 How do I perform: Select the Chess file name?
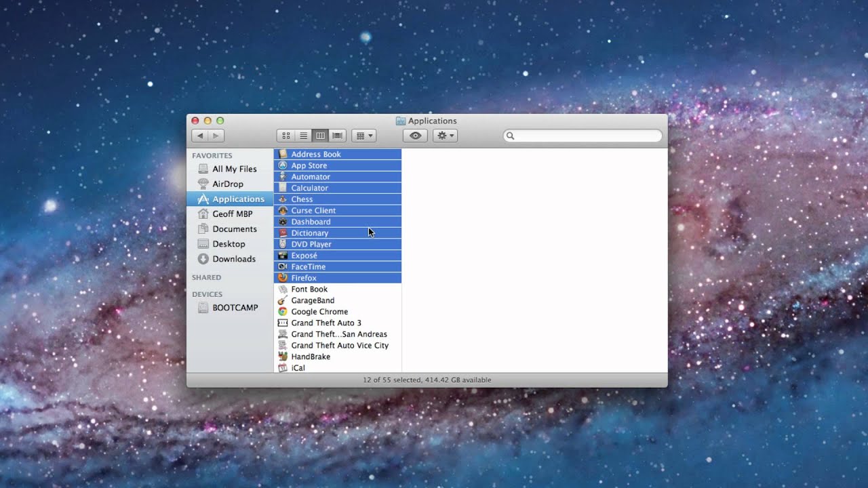pyautogui.click(x=302, y=199)
